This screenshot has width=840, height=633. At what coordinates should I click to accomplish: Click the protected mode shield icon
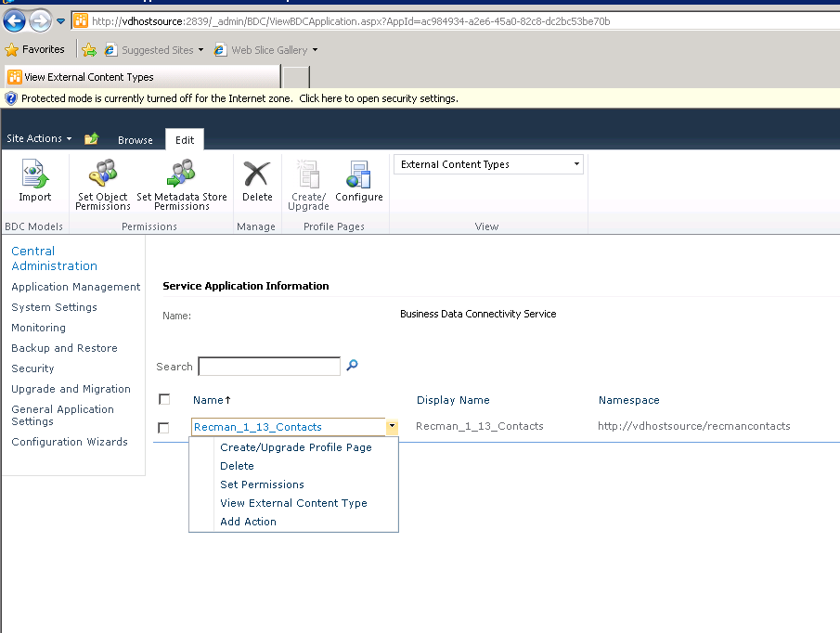[x=11, y=98]
